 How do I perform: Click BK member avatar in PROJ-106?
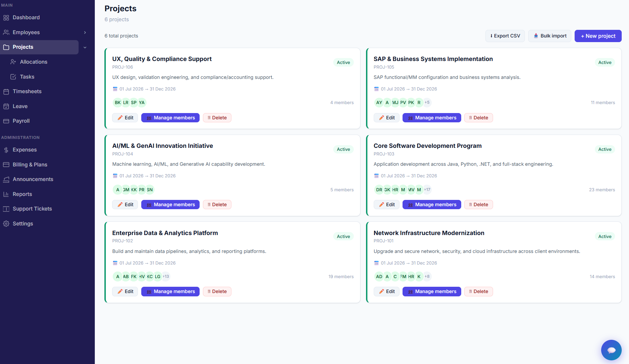118,102
